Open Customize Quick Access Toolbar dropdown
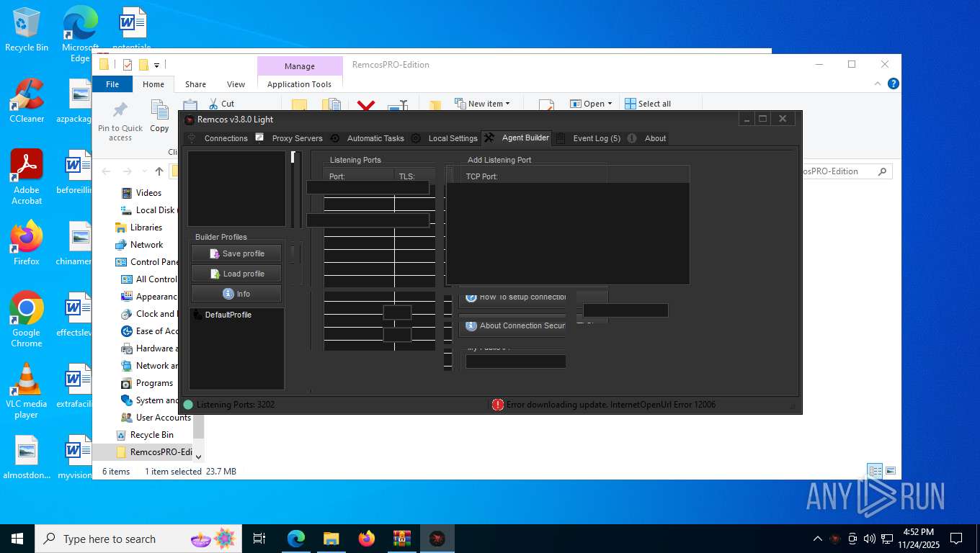Image resolution: width=980 pixels, height=553 pixels. pyautogui.click(x=156, y=65)
